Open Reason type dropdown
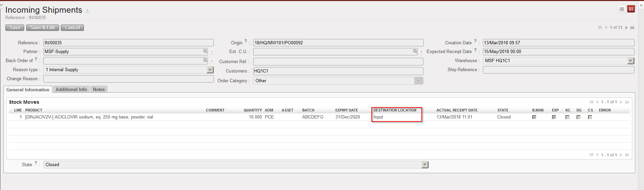 [x=210, y=70]
